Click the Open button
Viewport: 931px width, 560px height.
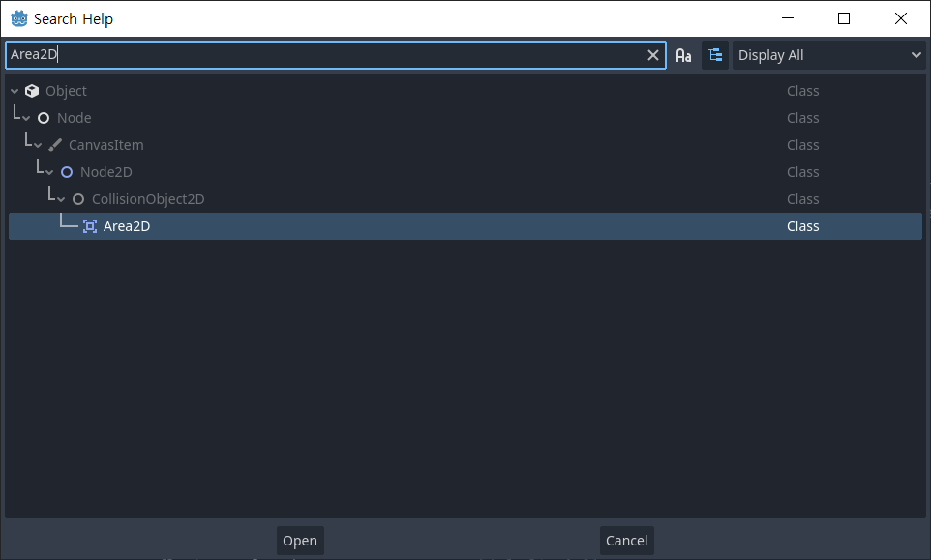(300, 541)
